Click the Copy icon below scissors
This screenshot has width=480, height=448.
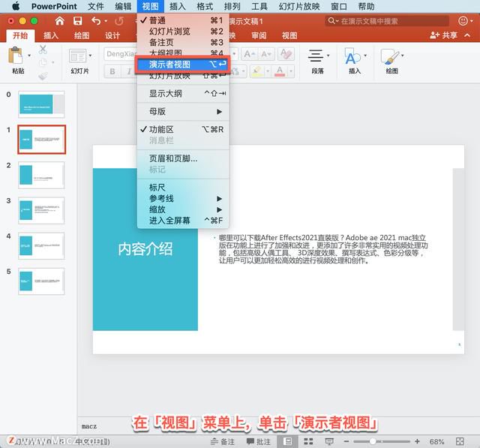point(43,62)
